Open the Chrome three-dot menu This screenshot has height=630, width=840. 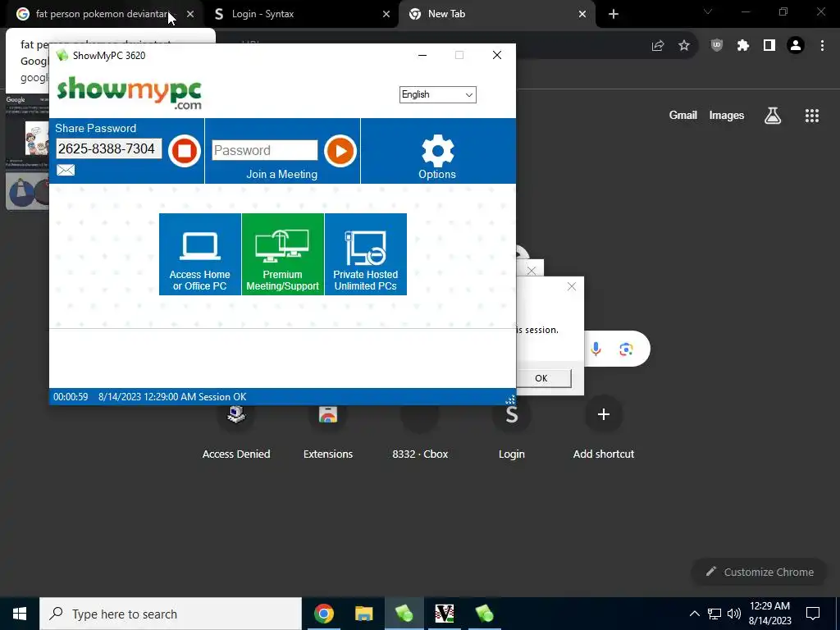point(822,46)
